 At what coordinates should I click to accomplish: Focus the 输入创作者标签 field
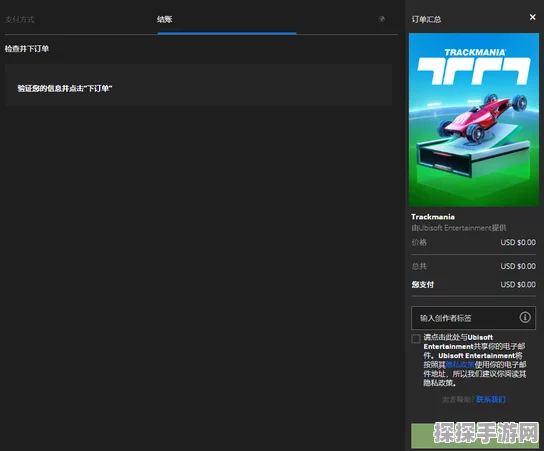[473, 318]
